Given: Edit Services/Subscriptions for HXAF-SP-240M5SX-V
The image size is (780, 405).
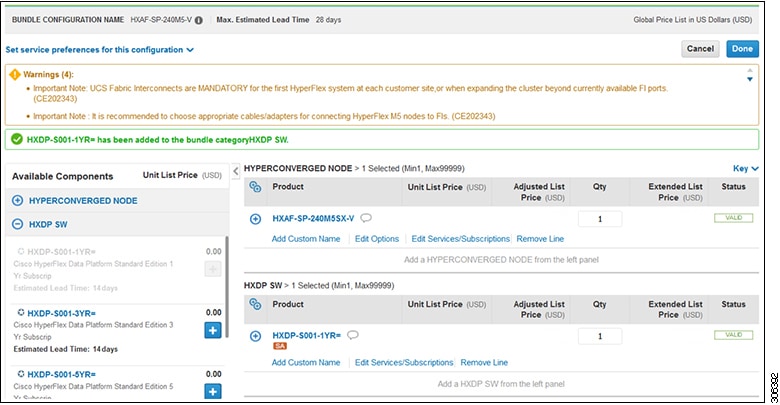Looking at the screenshot, I should (x=460, y=239).
